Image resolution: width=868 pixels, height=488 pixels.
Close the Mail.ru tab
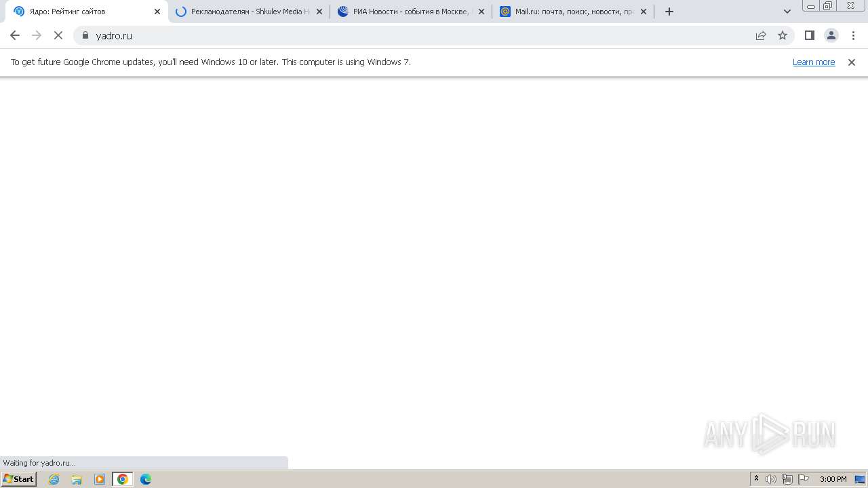click(644, 12)
